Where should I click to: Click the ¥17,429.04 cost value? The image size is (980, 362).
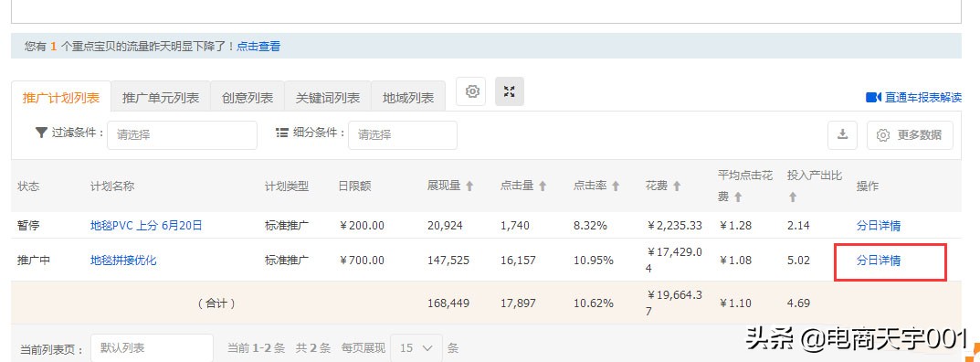pos(674,261)
